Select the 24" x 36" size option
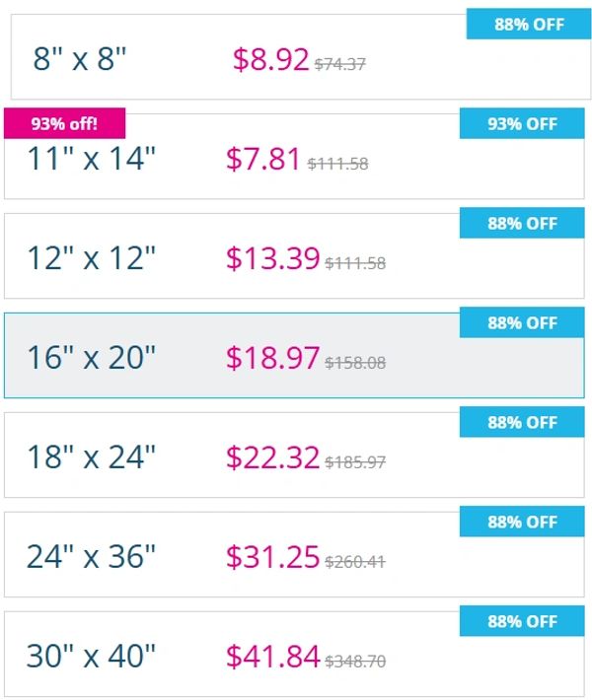Screen dimensions: 592x700 coord(91,557)
